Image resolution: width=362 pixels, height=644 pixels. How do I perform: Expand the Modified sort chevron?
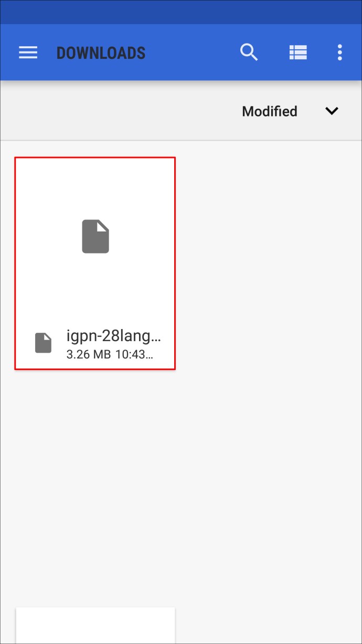332,111
